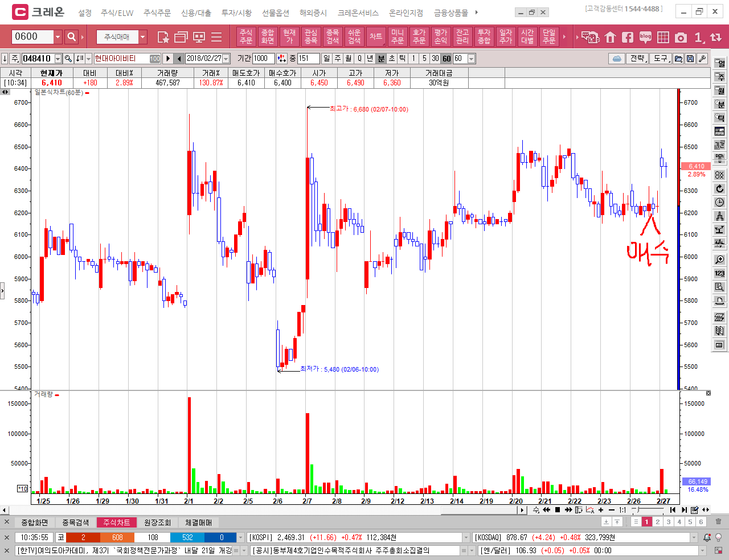Screen dimensions: 729x560
Task: Select the 30-minute interval toggle
Action: (x=435, y=59)
